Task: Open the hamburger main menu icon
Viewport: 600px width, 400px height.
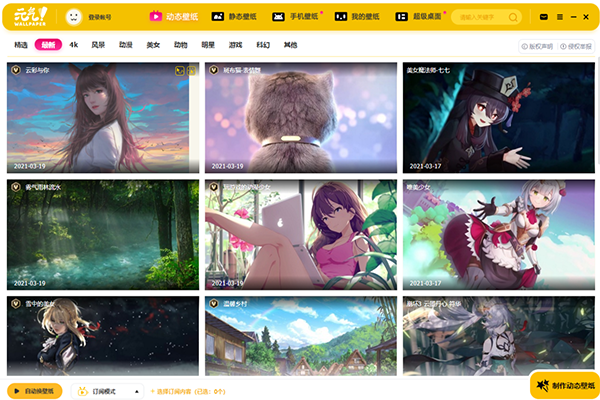Action: [x=559, y=17]
